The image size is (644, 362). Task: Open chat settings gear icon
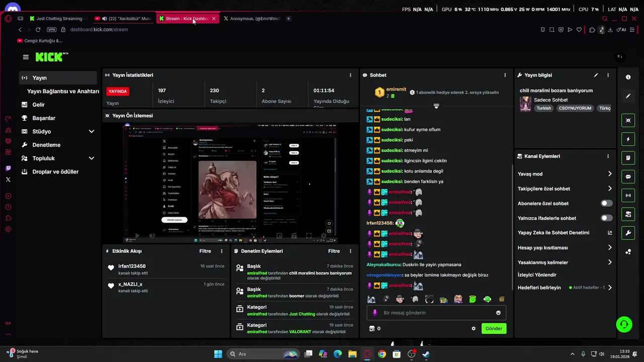(x=473, y=328)
